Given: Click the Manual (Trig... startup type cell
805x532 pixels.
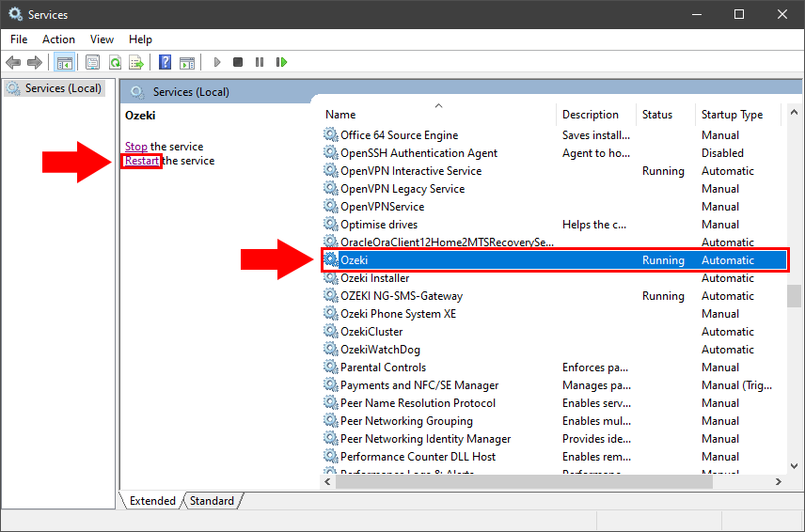Looking at the screenshot, I should 736,385.
